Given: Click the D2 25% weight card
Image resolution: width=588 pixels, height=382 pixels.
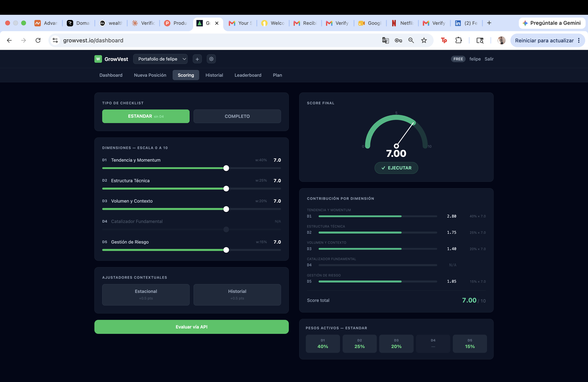Looking at the screenshot, I should tap(359, 343).
